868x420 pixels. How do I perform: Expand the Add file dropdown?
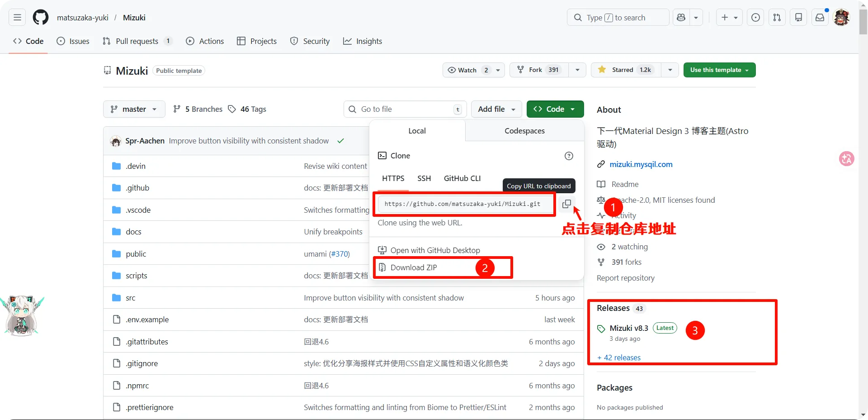tap(496, 109)
